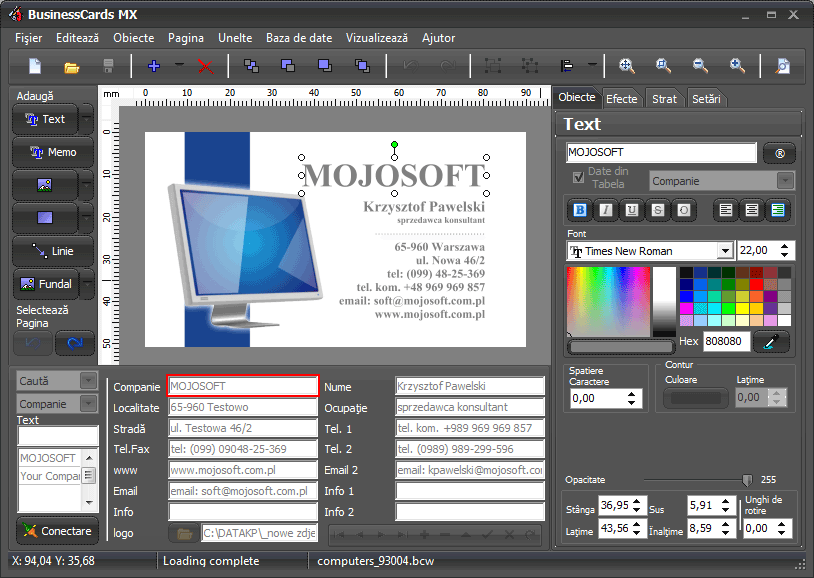This screenshot has width=814, height=578.
Task: Add an image object from sidebar
Action: [x=45, y=185]
